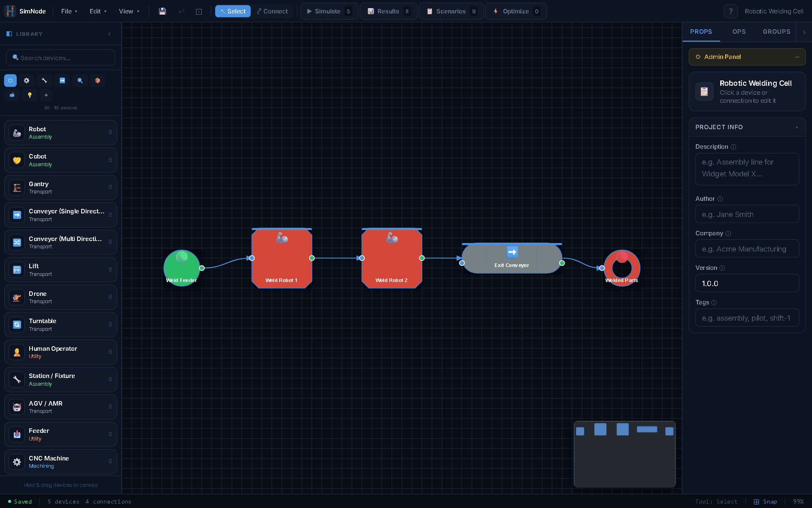Click the Version field showing 1.0.0
Viewport: 812px width, 508px height.
(x=747, y=283)
